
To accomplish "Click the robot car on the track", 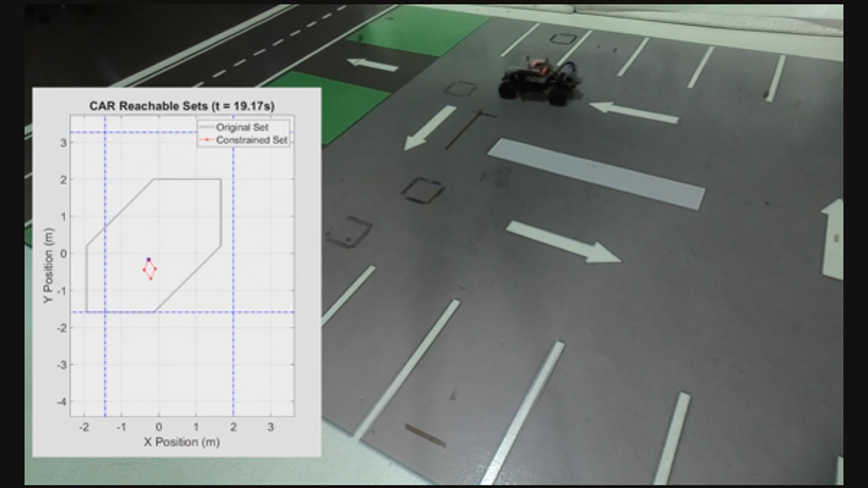I will point(540,81).
